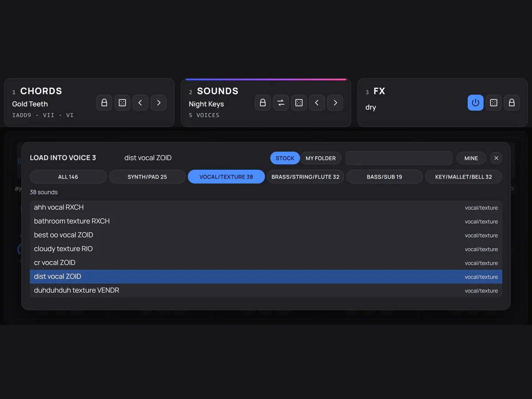Show ALL 146 sounds
This screenshot has width=532, height=399.
click(68, 177)
